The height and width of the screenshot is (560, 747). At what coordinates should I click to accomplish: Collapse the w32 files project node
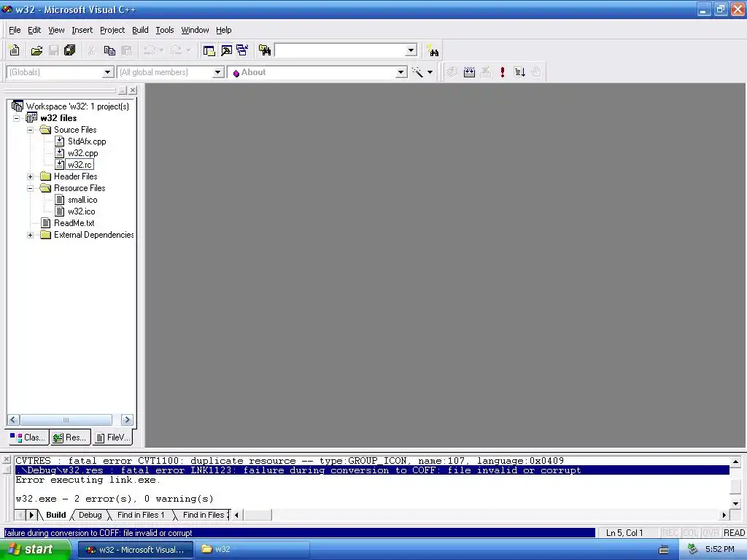coord(17,118)
